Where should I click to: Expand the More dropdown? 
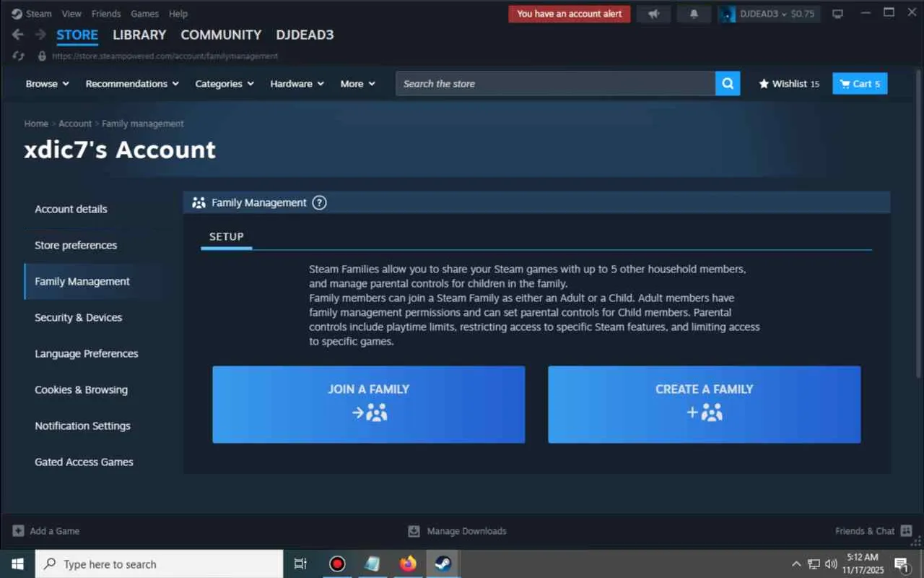358,84
